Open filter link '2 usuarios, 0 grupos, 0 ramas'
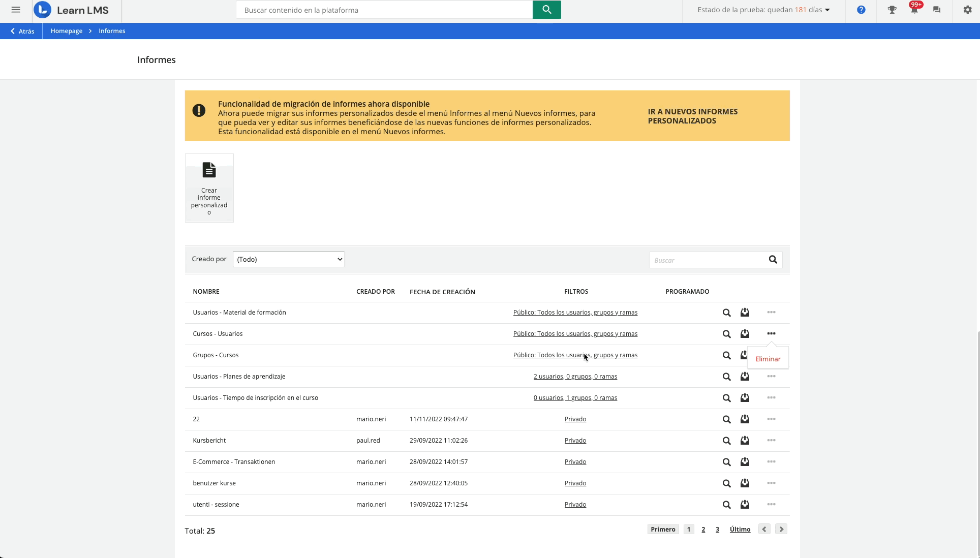Image resolution: width=980 pixels, height=558 pixels. click(x=575, y=377)
